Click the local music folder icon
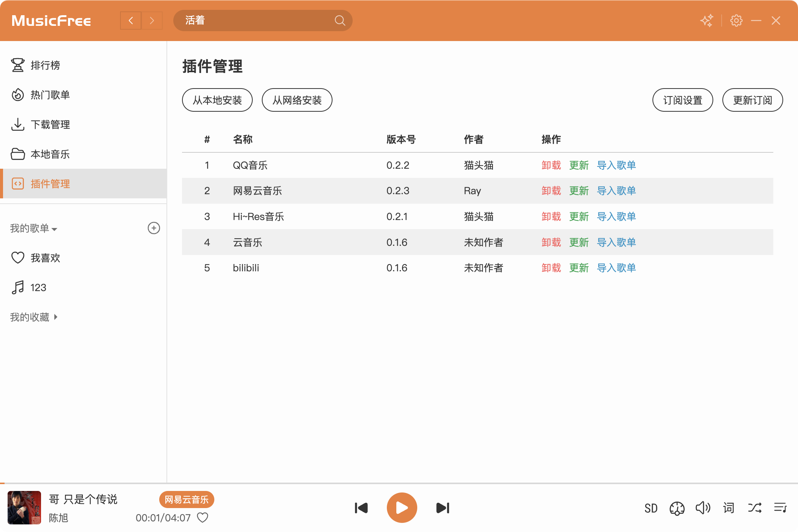This screenshot has height=532, width=798. [x=18, y=154]
